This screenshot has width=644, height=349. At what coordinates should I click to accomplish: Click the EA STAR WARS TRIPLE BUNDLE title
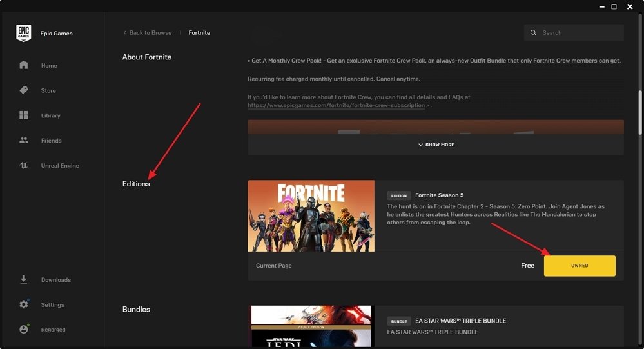pos(460,321)
